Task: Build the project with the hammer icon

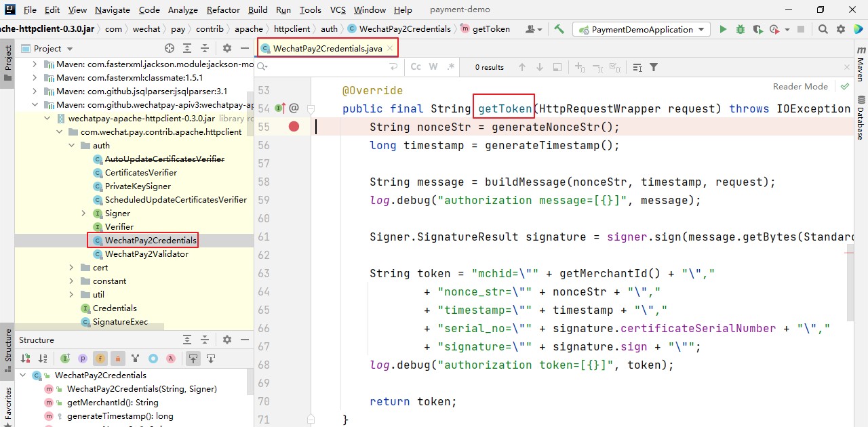Action: pyautogui.click(x=559, y=29)
